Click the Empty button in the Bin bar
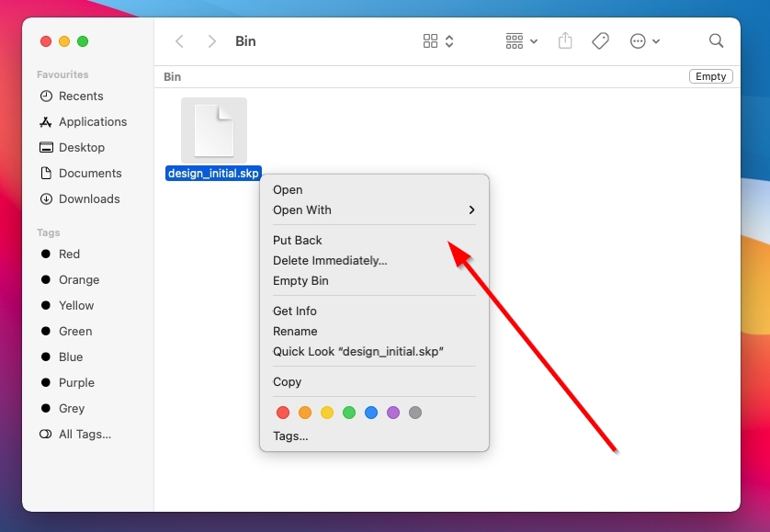770x532 pixels. [x=710, y=76]
